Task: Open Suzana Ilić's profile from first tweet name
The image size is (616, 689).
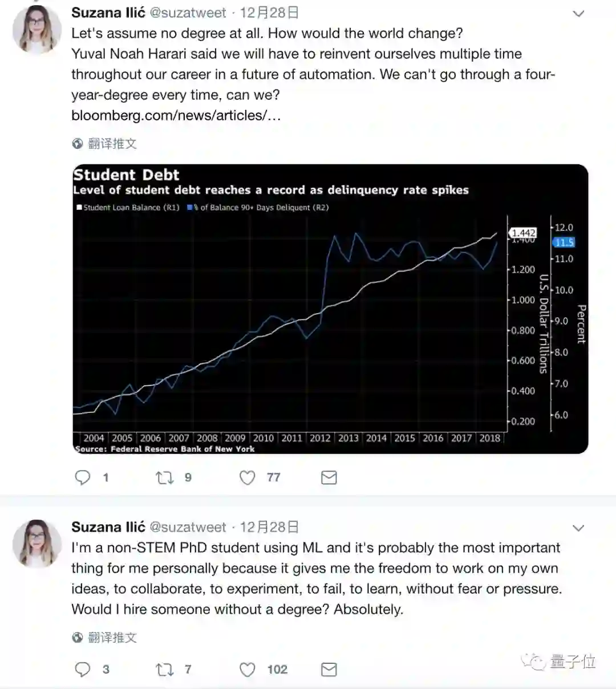Action: (x=108, y=13)
